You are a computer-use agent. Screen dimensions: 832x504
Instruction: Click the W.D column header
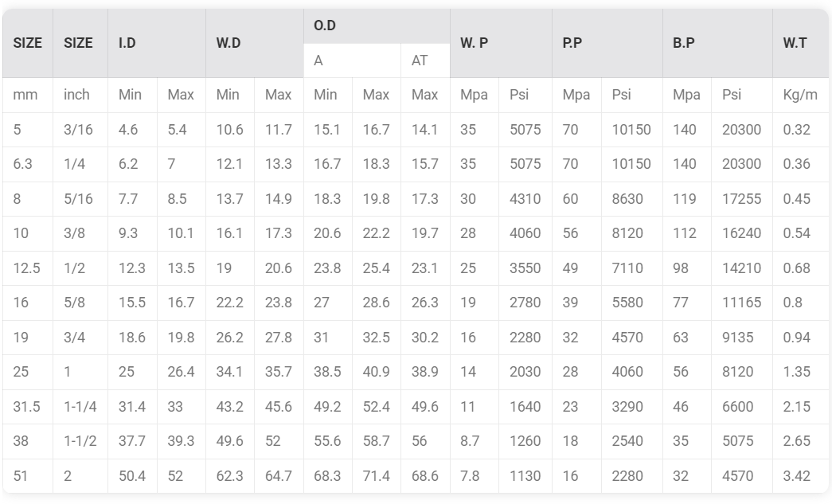point(254,43)
